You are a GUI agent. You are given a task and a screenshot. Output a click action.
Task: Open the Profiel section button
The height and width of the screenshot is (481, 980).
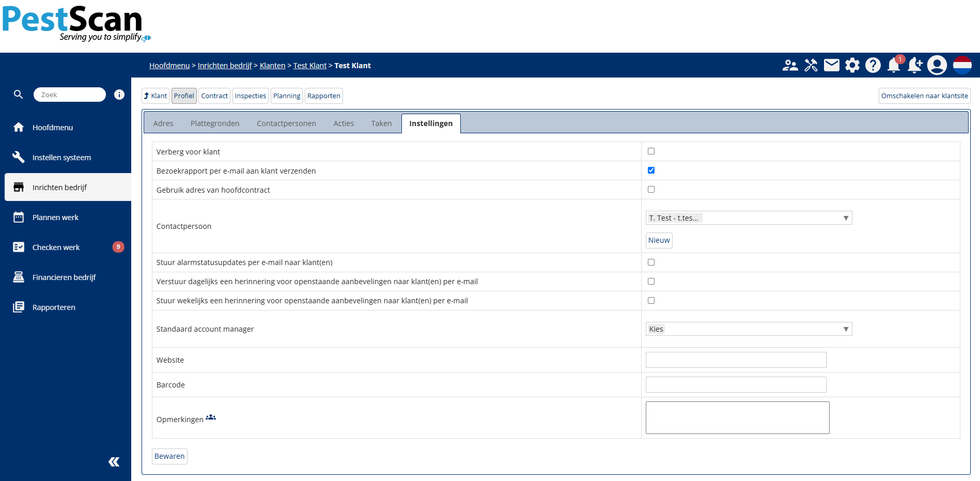click(x=184, y=96)
